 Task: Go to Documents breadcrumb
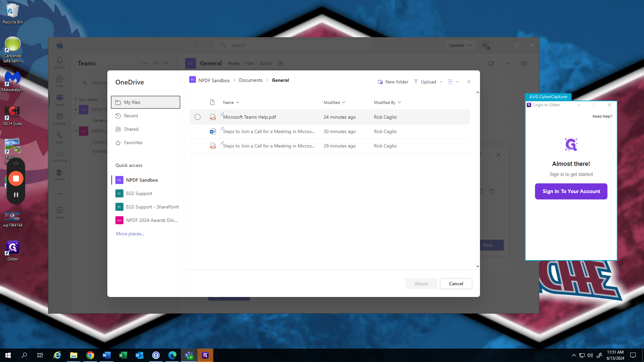coord(251,80)
